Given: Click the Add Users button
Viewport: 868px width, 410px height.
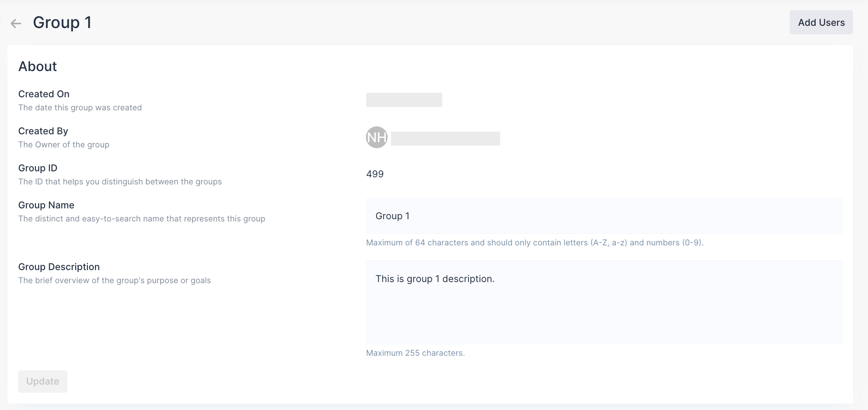Looking at the screenshot, I should [x=821, y=22].
